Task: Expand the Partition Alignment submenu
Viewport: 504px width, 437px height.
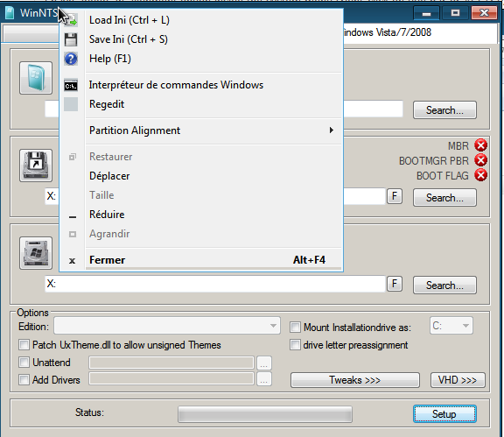Action: (x=201, y=130)
